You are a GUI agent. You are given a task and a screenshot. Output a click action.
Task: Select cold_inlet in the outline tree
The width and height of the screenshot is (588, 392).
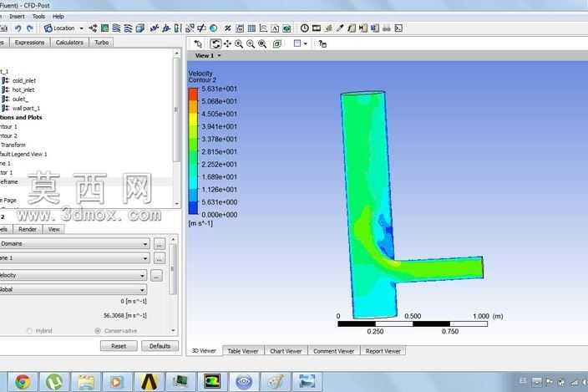coord(24,80)
